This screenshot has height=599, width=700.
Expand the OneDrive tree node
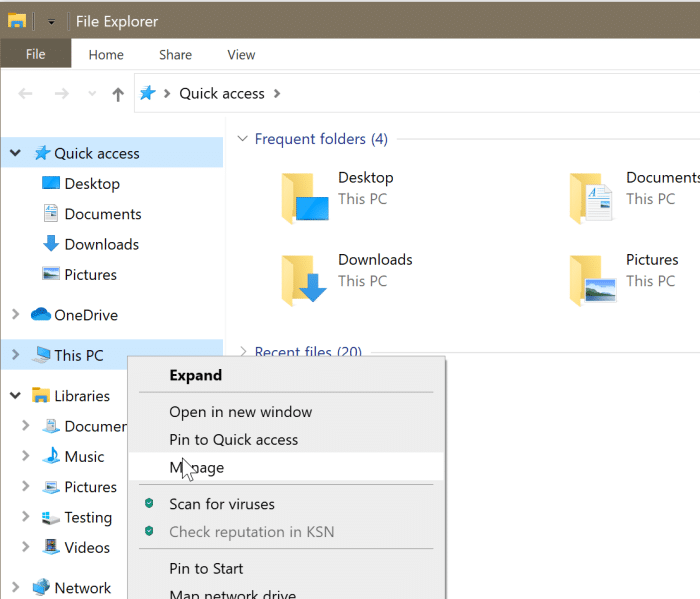pos(15,314)
